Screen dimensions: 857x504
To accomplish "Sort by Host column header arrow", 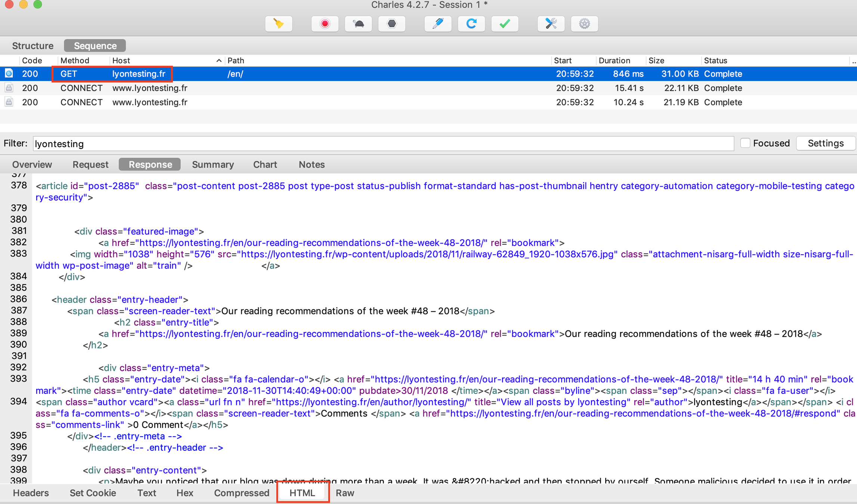I will pyautogui.click(x=219, y=60).
